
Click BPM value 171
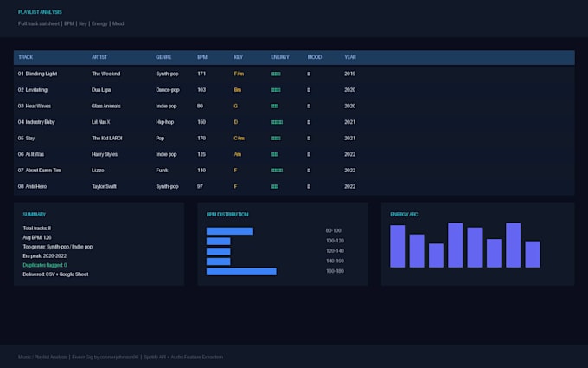point(201,74)
